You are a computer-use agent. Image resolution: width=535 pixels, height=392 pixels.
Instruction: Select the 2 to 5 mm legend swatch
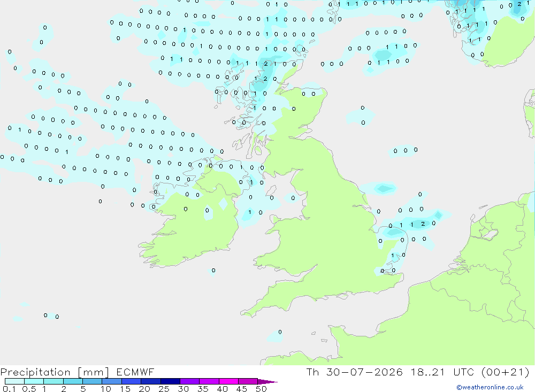(73, 381)
